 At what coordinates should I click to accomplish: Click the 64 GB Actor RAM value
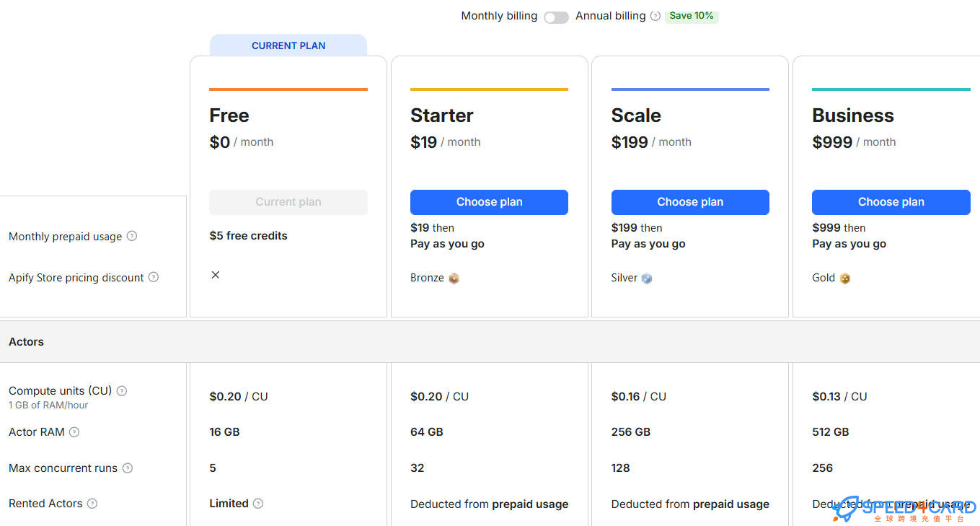(x=427, y=432)
